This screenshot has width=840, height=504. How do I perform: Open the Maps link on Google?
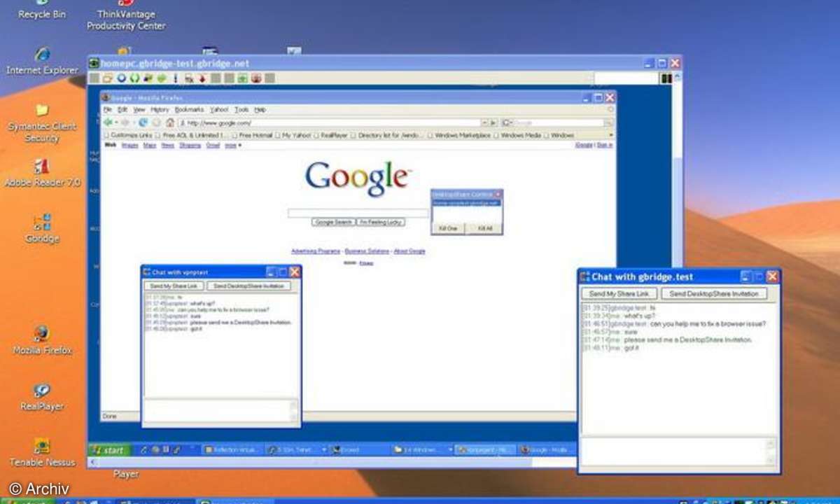point(150,146)
